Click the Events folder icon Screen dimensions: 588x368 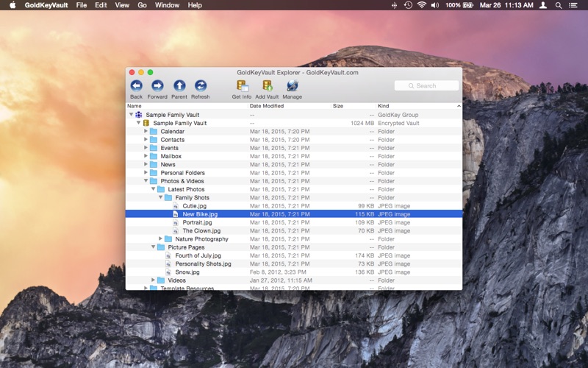154,148
